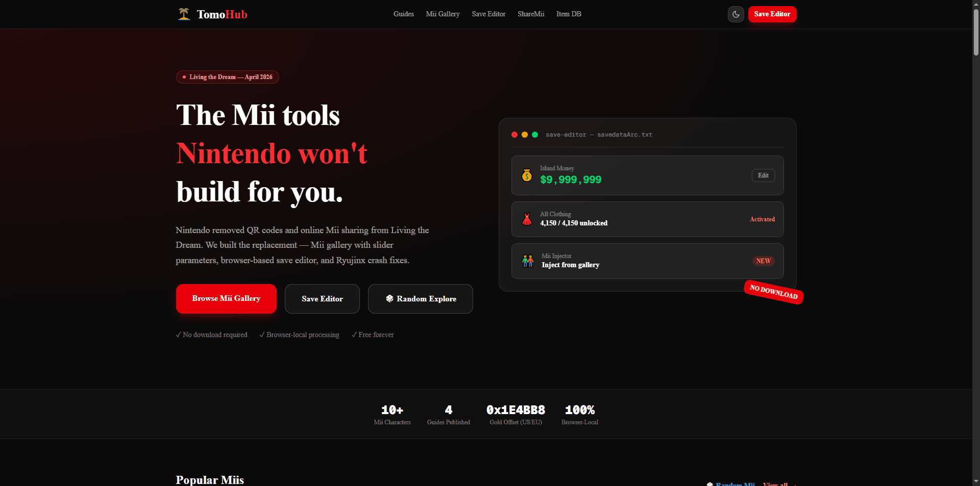Viewport: 980px width, 486px height.
Task: Edit the Island Money value
Action: (763, 175)
